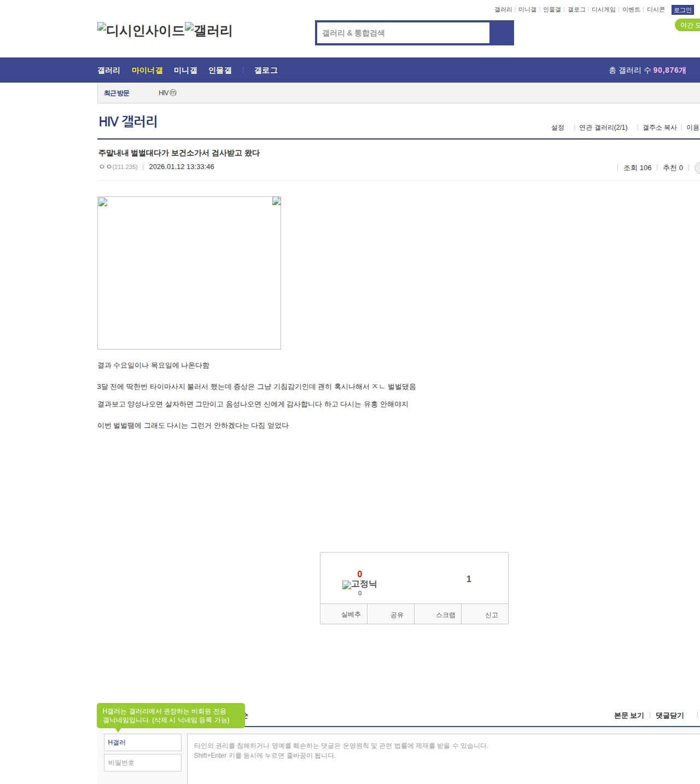
Task: Select 갤로그 in the blue navigation bar
Action: 266,71
